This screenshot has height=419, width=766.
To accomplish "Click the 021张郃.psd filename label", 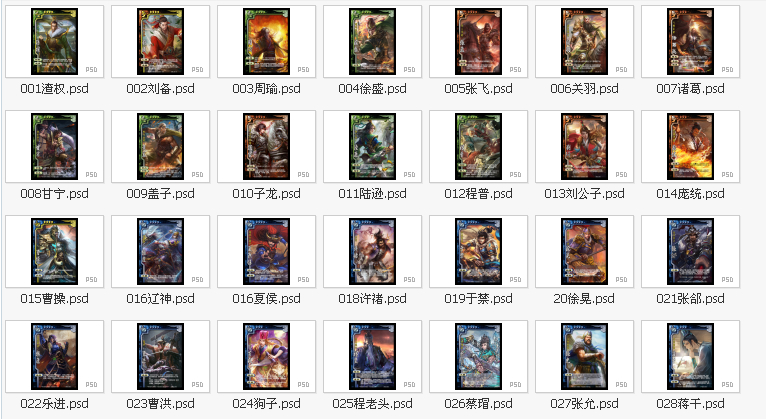I will coord(690,299).
